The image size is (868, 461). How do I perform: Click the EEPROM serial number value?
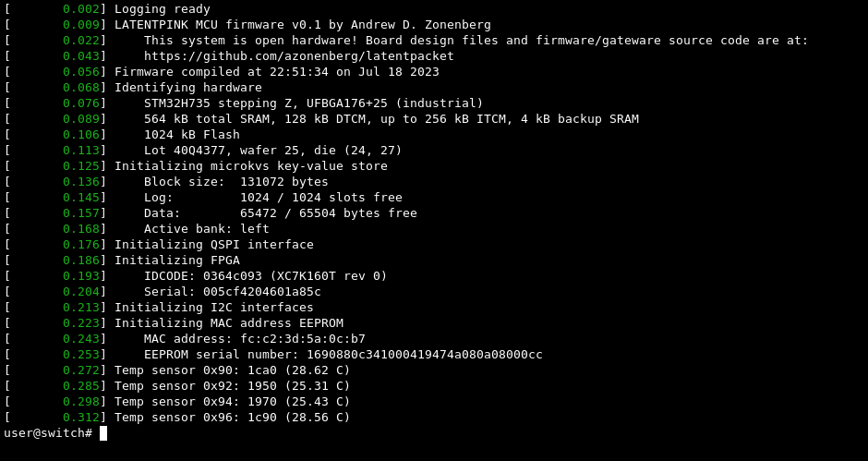(x=425, y=355)
